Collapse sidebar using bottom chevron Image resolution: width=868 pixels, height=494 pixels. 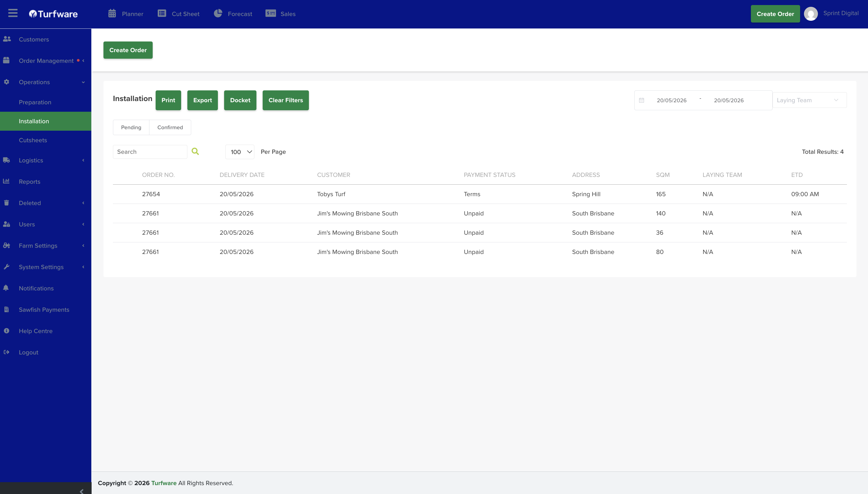pos(82,491)
